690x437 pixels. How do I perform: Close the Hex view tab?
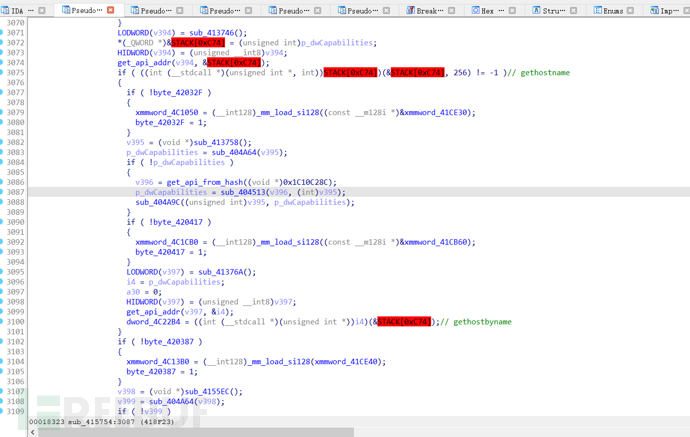click(513, 10)
